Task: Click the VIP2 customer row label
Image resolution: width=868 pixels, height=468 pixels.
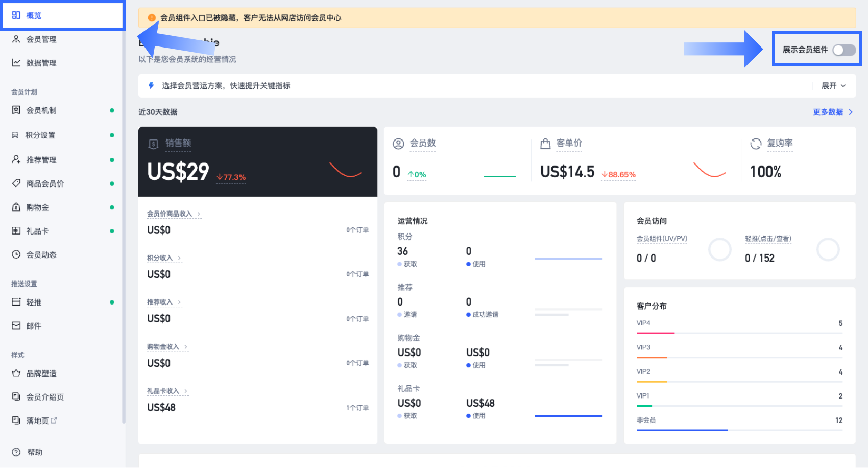Action: (x=643, y=371)
